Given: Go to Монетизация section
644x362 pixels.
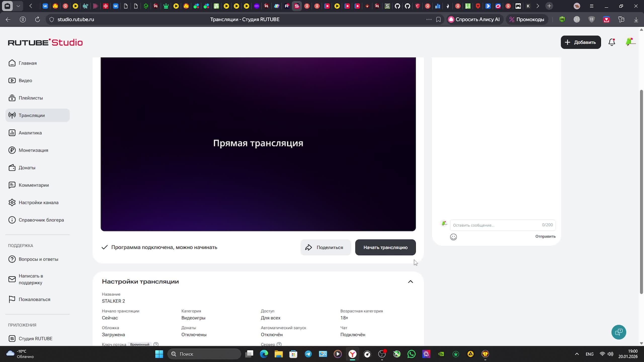Looking at the screenshot, I should [33, 150].
